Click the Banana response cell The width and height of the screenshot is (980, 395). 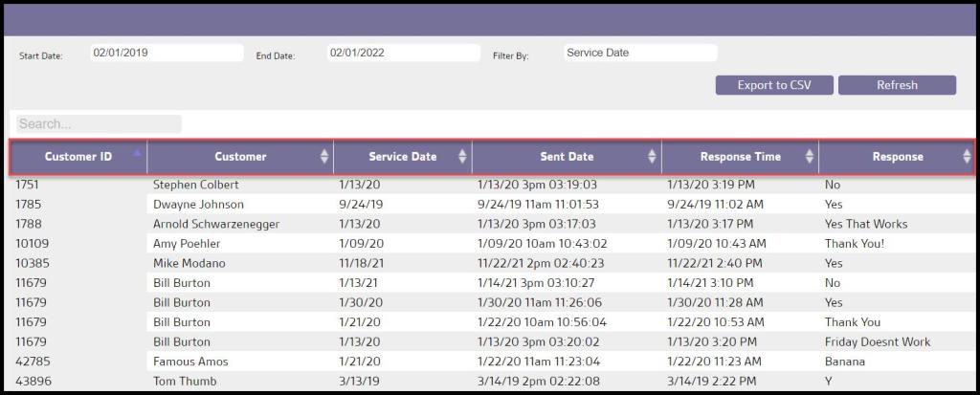point(844,362)
